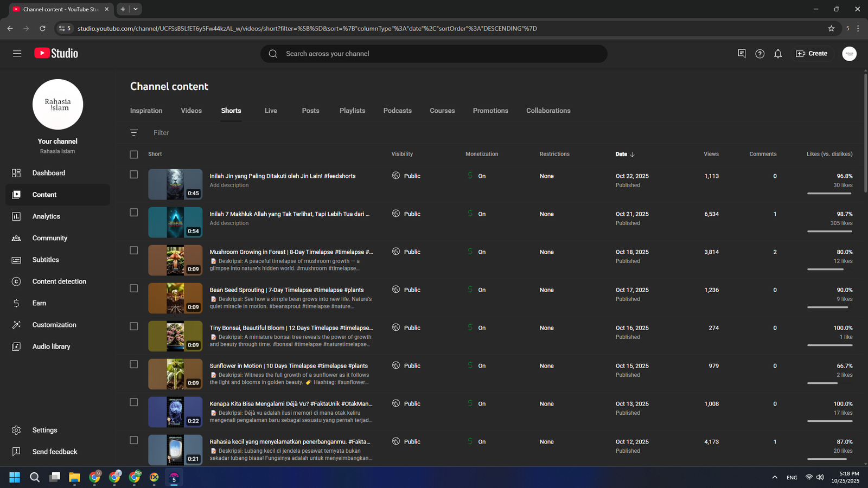
Task: Expand the browser tab search dropdown
Action: pos(136,9)
